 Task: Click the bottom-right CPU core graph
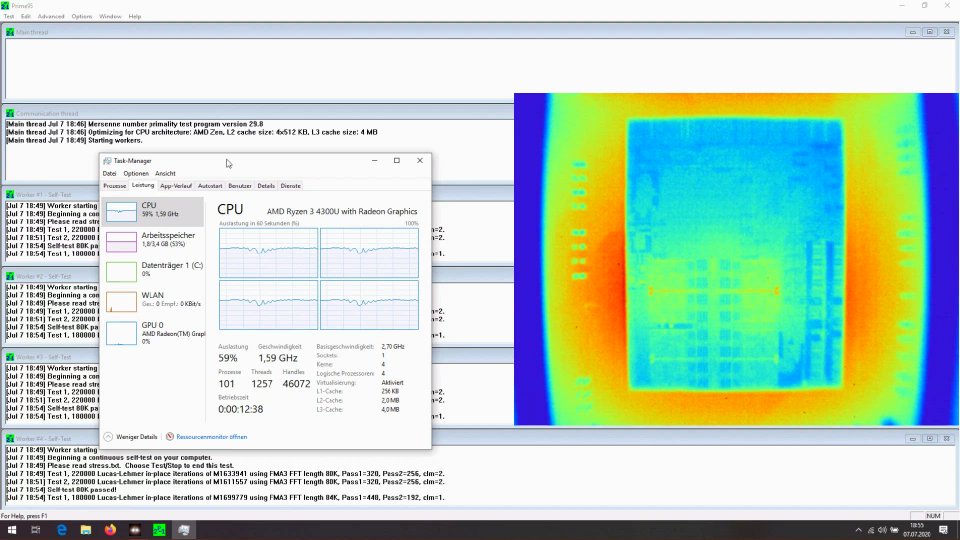click(369, 305)
